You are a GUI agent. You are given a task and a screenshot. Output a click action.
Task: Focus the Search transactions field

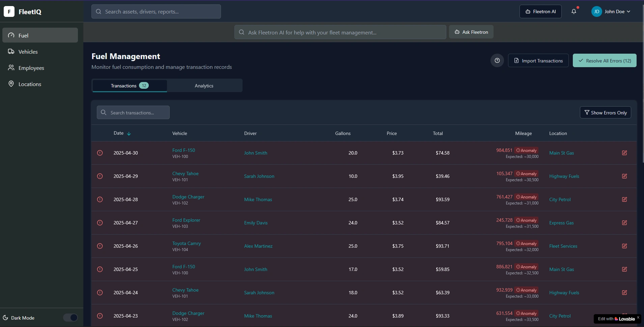pyautogui.click(x=133, y=112)
